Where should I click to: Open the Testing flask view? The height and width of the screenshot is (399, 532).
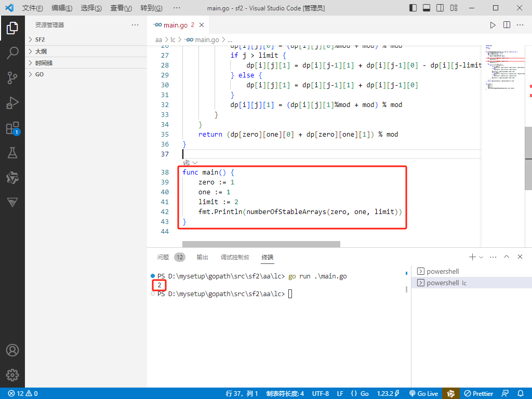tap(12, 153)
